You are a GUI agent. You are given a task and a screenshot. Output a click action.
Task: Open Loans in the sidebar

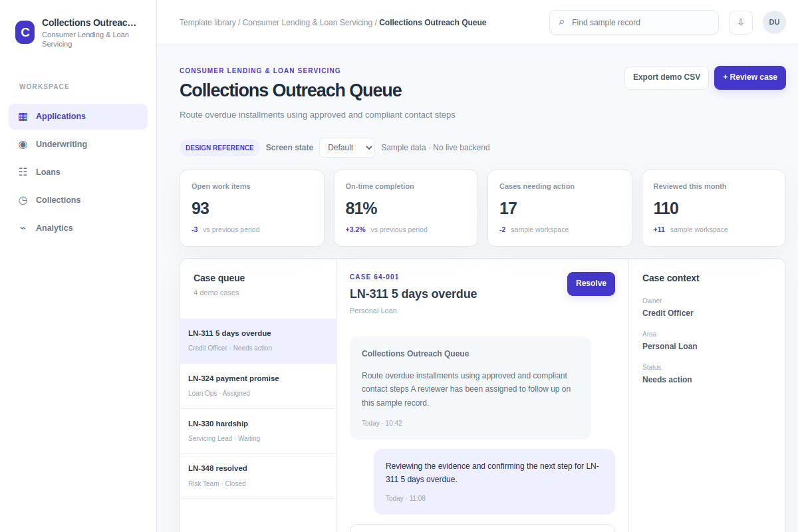[x=78, y=172]
